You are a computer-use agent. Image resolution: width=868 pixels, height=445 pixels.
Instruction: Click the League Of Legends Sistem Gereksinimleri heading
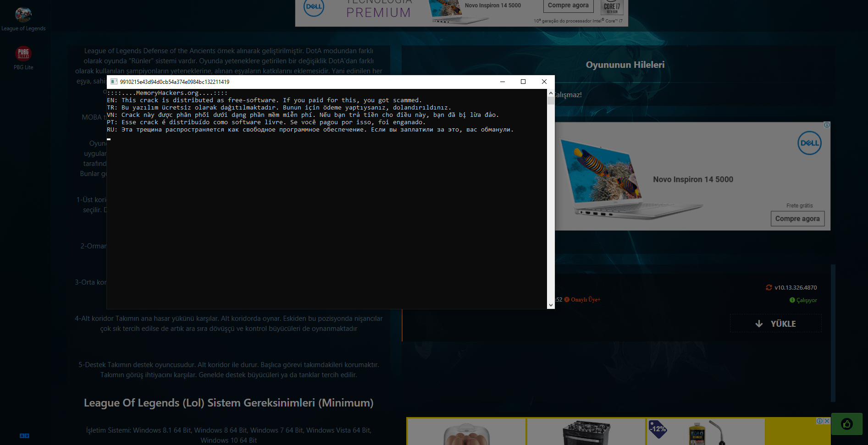(228, 403)
